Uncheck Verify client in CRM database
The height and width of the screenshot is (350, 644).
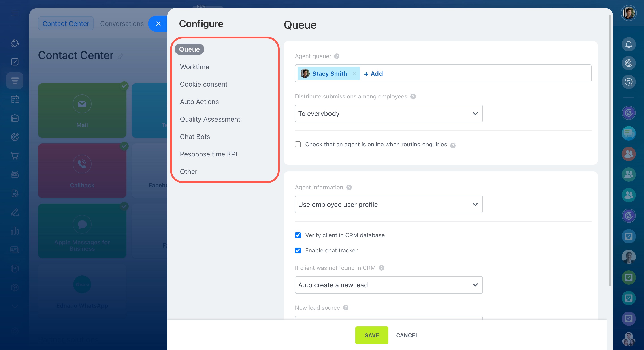tap(298, 235)
